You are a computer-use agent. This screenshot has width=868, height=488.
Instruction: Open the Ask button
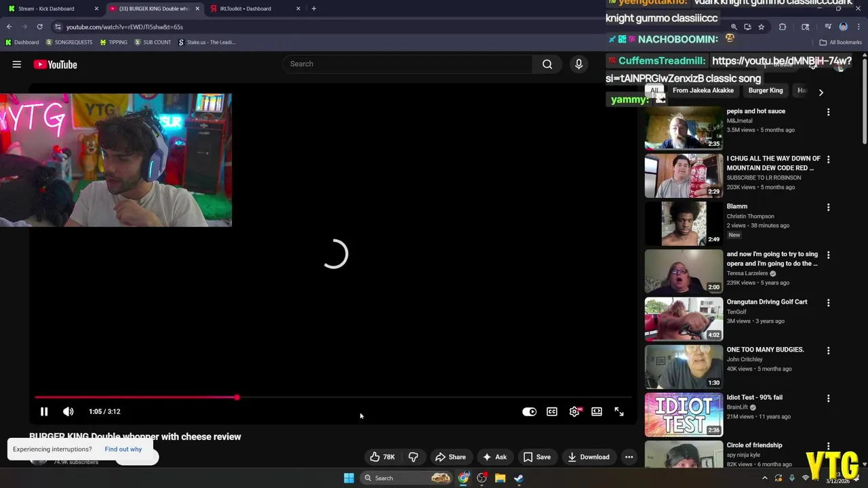point(494,457)
